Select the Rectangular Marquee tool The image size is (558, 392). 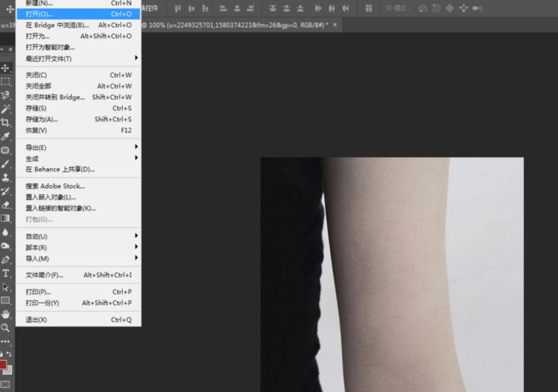[x=6, y=81]
